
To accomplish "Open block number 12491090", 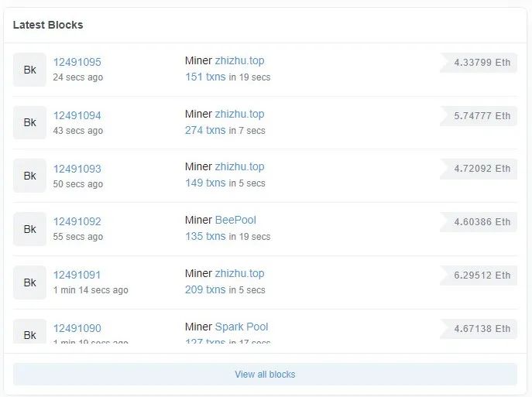I will 77,328.
